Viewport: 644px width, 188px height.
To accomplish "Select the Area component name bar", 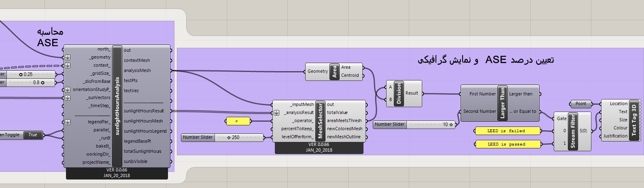I will 334,72.
